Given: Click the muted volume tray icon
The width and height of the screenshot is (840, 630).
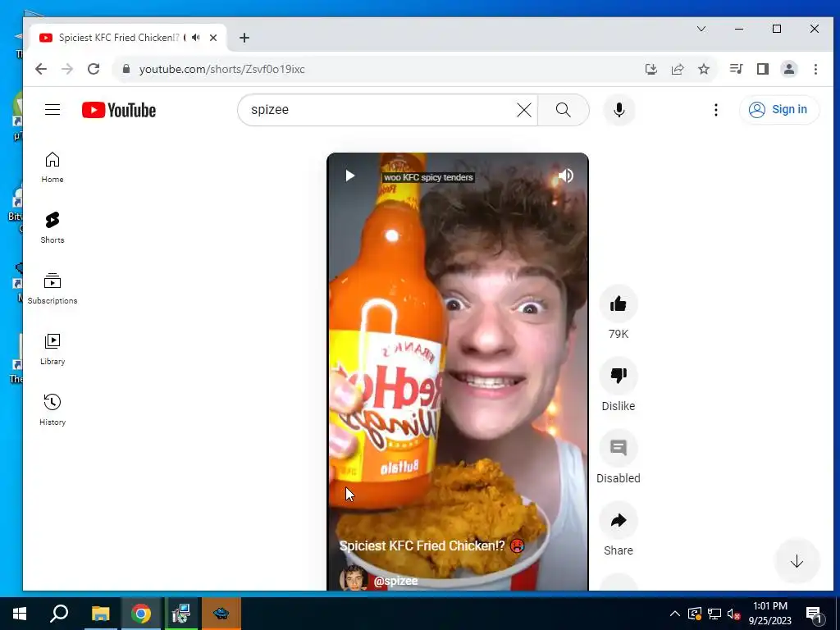Looking at the screenshot, I should point(734,614).
